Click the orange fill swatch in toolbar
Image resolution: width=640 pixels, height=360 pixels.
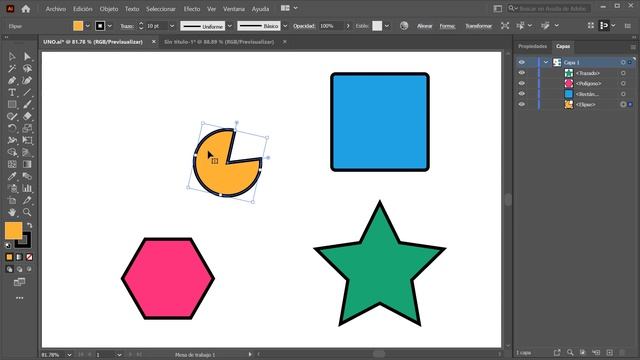(13, 231)
